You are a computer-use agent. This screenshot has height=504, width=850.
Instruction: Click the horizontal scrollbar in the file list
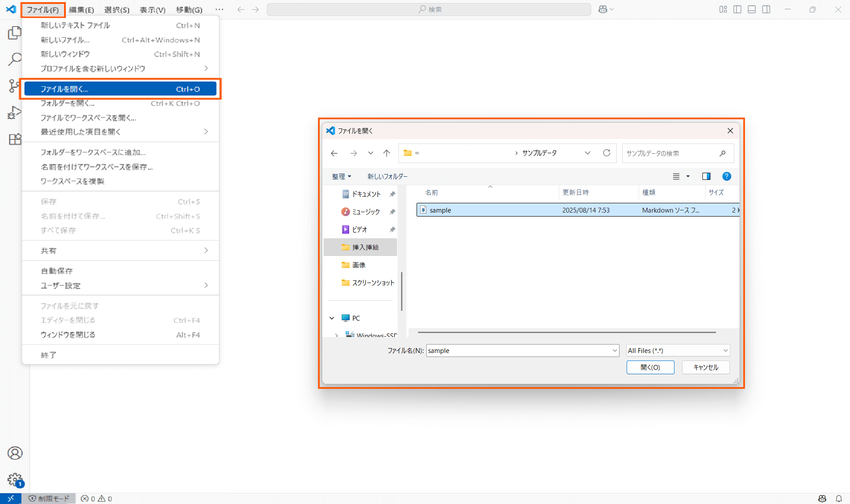point(566,332)
